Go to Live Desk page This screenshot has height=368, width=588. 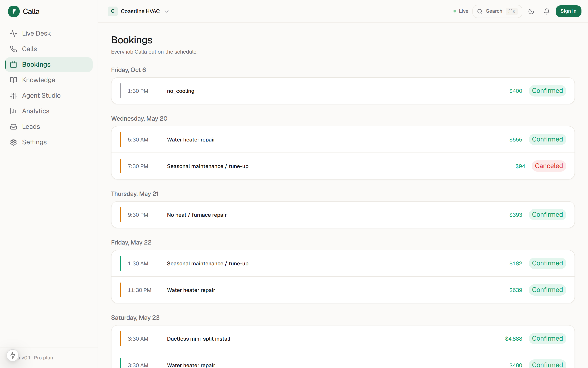click(49, 33)
